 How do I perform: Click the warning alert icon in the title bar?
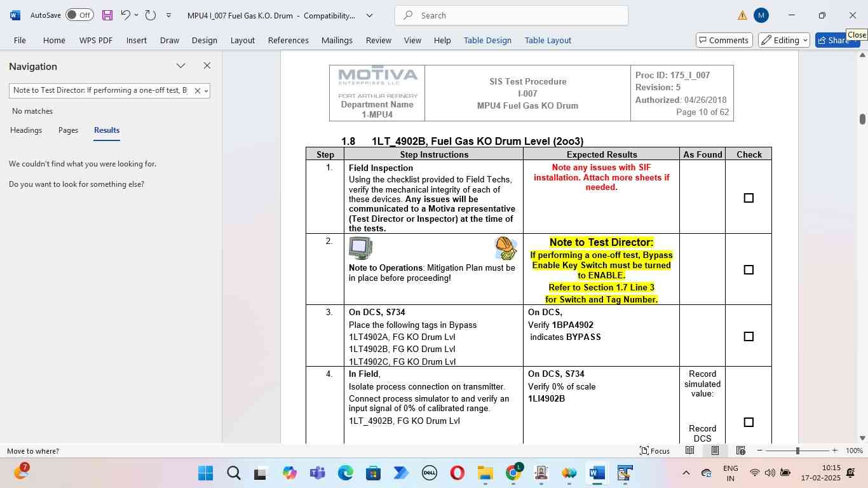(742, 15)
